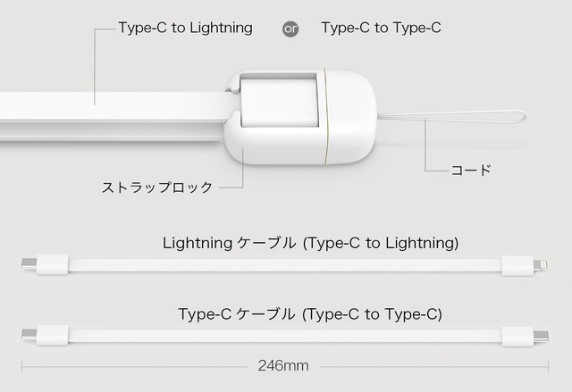The width and height of the screenshot is (572, 392).
Task: Click the left Type-C plug of lower cable
Action: (x=50, y=337)
